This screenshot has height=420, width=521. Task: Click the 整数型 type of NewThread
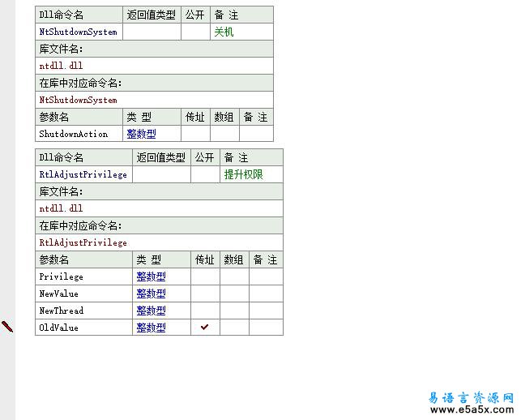tap(151, 311)
